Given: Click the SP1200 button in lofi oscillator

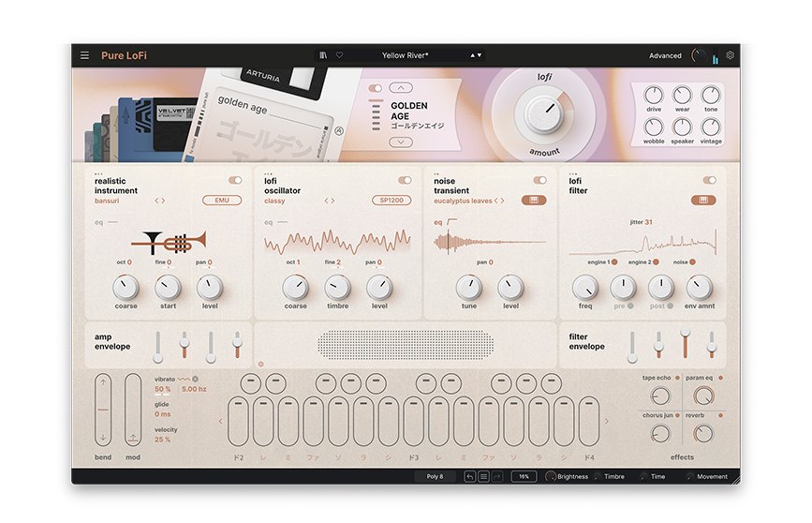Looking at the screenshot, I should [x=391, y=201].
